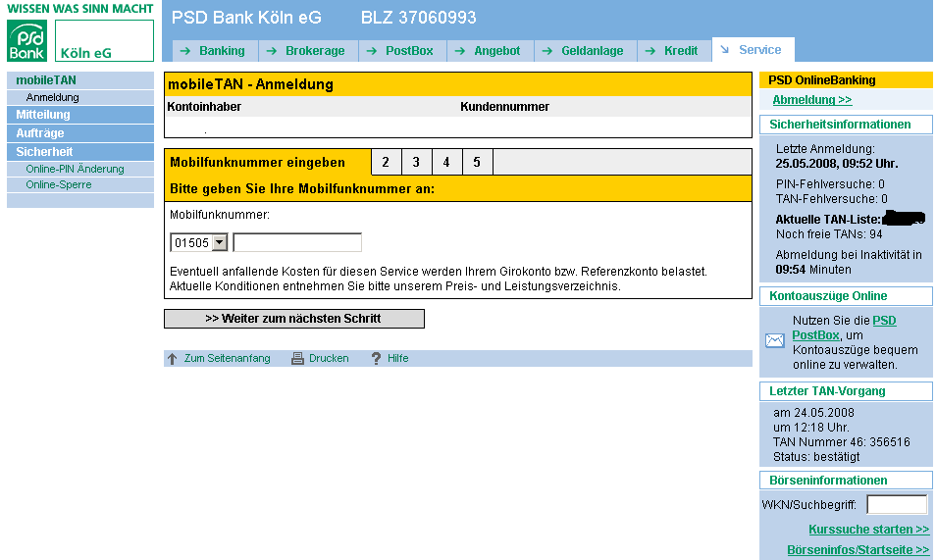Click the Börseninformationen panel header
This screenshot has width=936, height=560.
coord(846,481)
